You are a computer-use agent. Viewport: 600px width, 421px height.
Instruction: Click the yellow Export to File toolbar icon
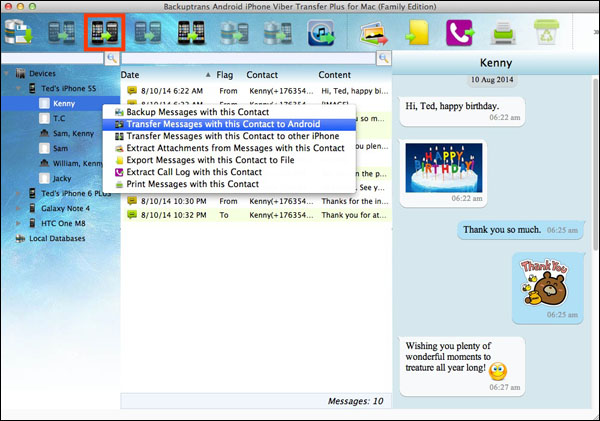click(x=417, y=33)
